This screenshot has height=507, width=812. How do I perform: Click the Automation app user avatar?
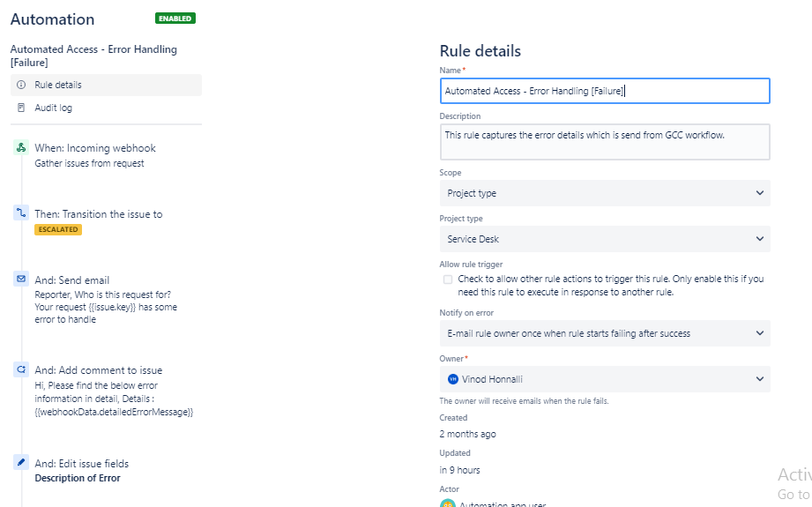pyautogui.click(x=447, y=503)
